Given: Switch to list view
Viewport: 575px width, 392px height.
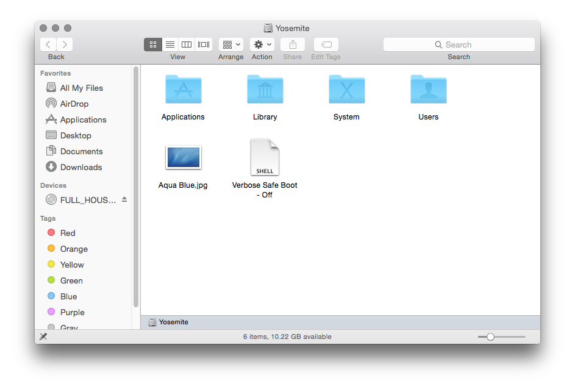Looking at the screenshot, I should point(170,45).
